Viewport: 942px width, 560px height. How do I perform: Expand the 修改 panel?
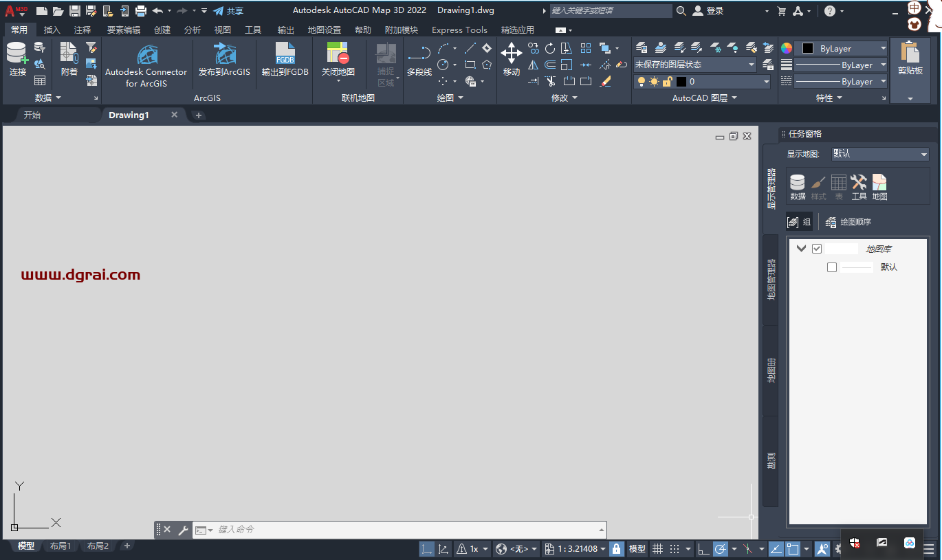click(x=564, y=98)
